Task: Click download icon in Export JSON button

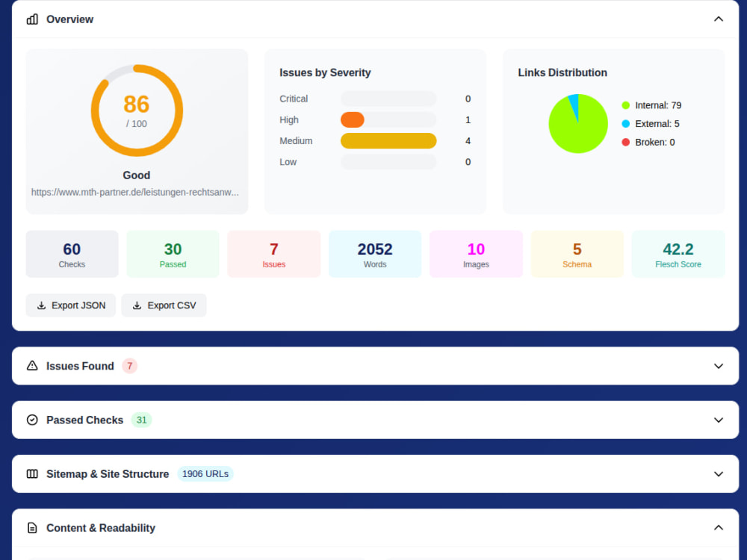Action: click(41, 305)
